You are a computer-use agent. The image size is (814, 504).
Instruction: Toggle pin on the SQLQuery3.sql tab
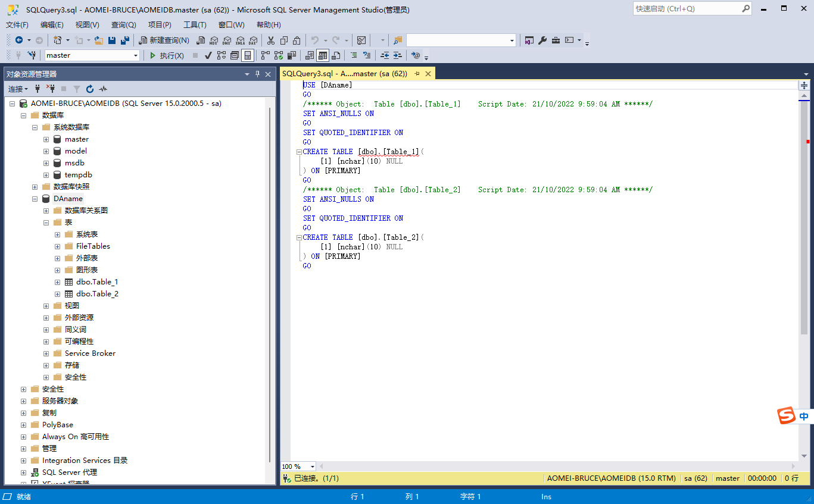417,74
